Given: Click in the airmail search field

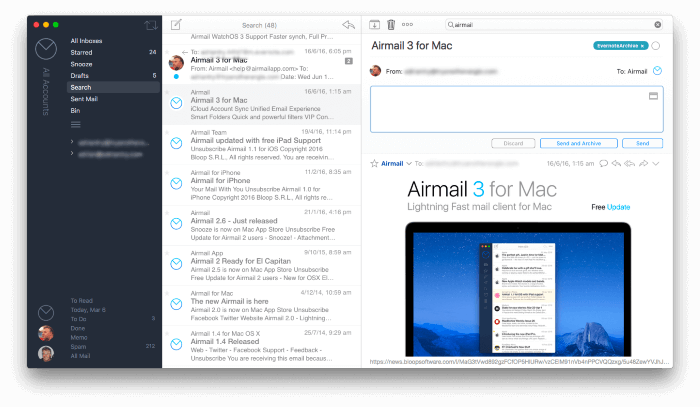Looking at the screenshot, I should tap(553, 25).
